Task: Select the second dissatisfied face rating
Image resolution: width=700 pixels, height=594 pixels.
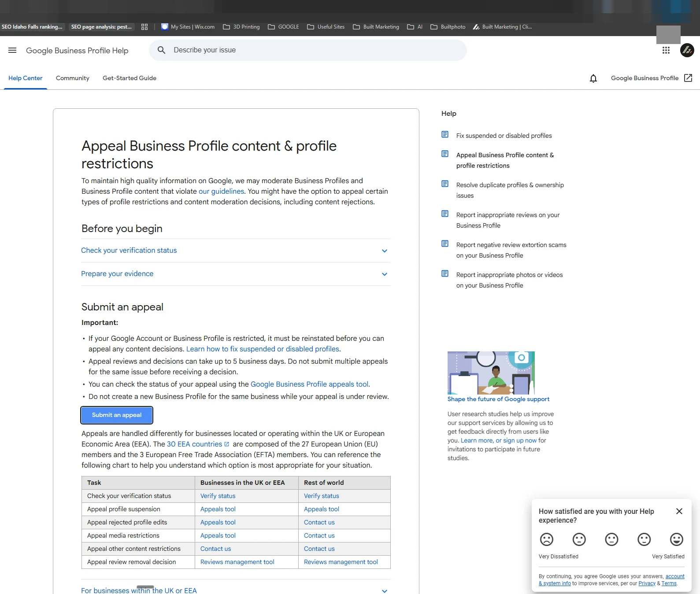Action: point(579,539)
